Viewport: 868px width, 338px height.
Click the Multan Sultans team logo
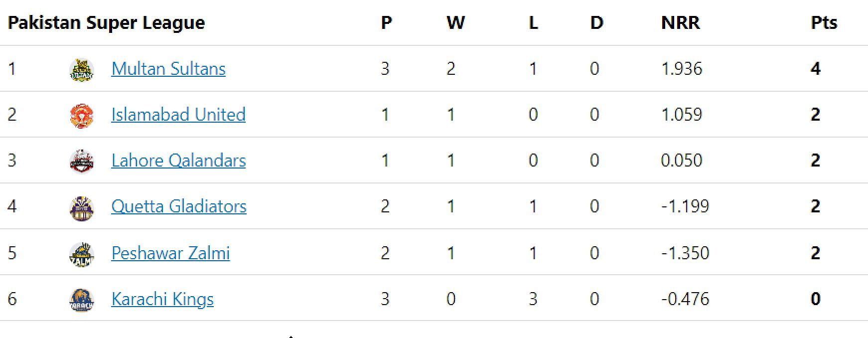coord(81,69)
